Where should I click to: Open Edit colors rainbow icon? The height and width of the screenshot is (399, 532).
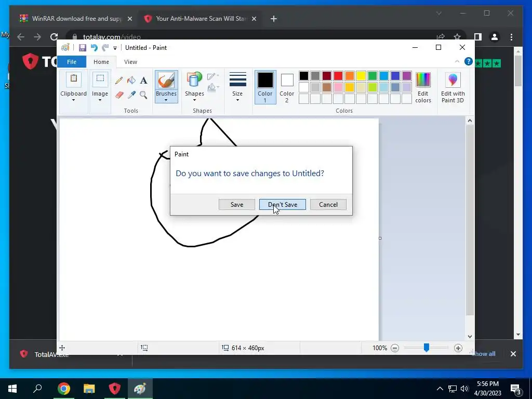423,81
